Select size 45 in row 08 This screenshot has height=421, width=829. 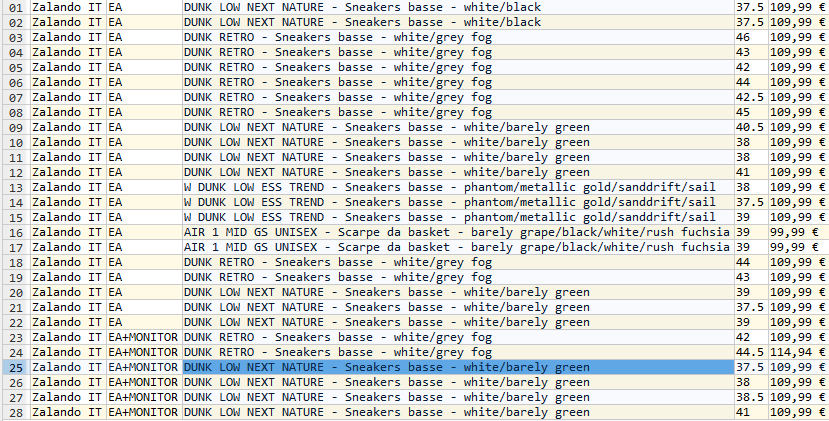click(x=751, y=112)
